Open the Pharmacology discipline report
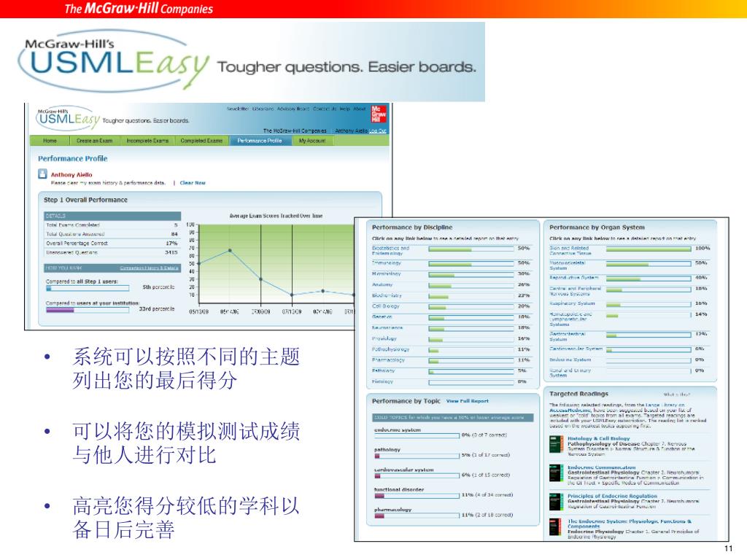Image resolution: width=747 pixels, height=560 pixels. tap(388, 360)
